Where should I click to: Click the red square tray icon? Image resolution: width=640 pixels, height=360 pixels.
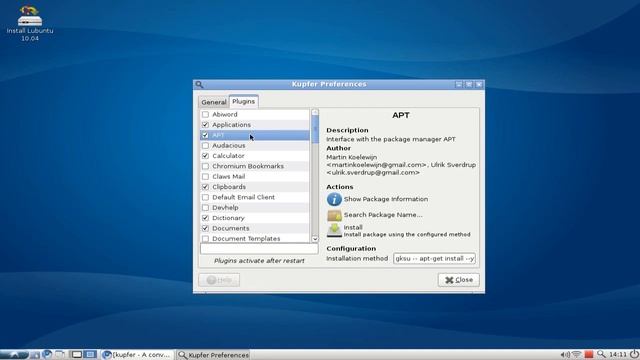coord(589,355)
